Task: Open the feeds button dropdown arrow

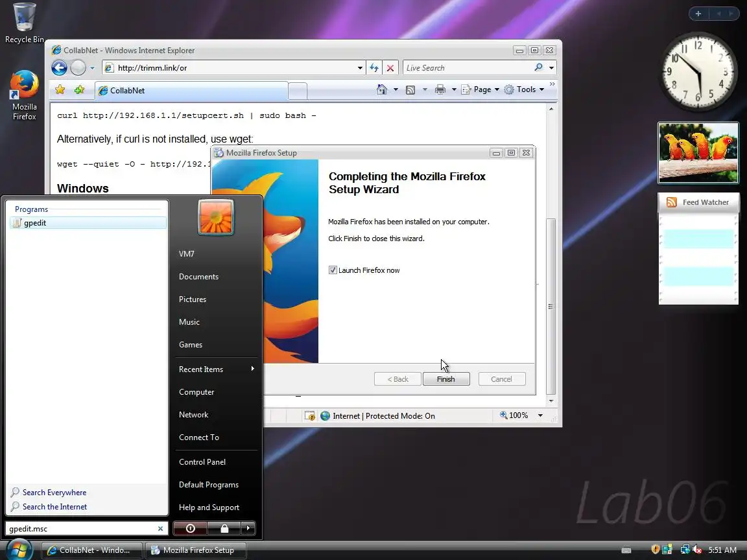Action: coord(425,89)
